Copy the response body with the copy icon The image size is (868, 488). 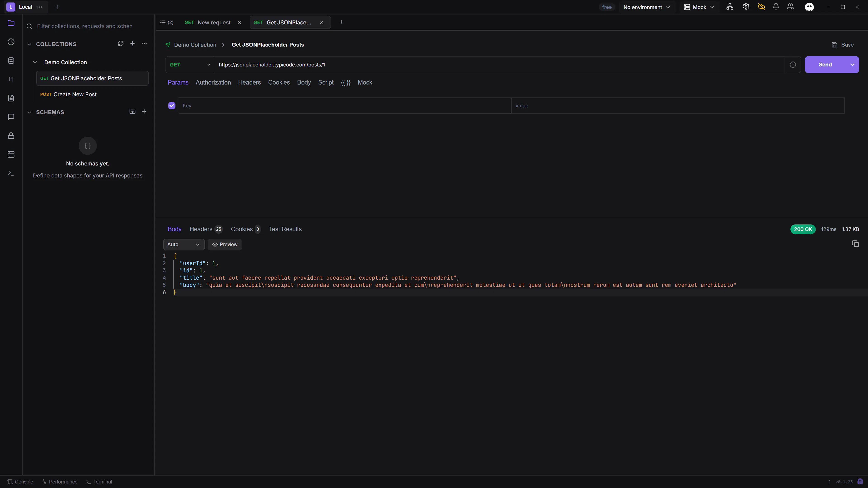tap(856, 244)
